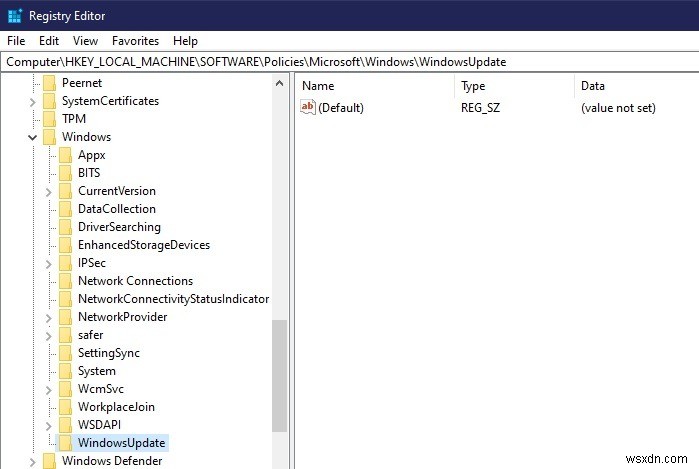The width and height of the screenshot is (699, 469).
Task: Sort values by Name column header
Action: (x=375, y=86)
